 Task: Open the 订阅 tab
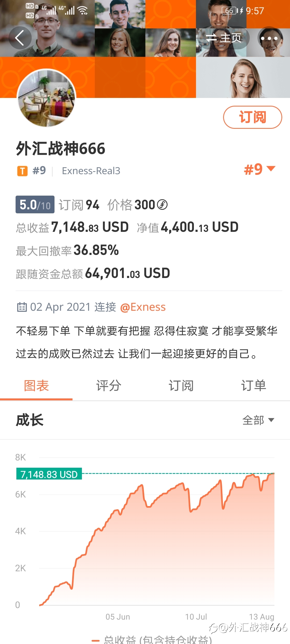[181, 386]
